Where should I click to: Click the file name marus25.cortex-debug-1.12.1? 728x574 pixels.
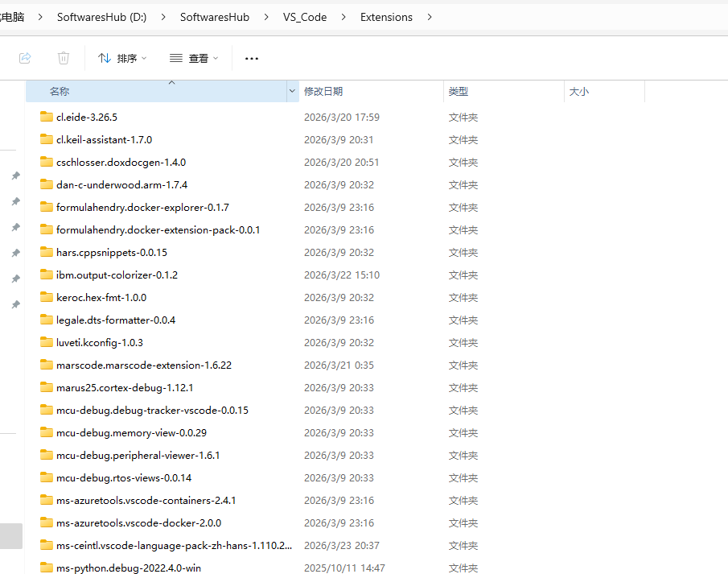[125, 387]
